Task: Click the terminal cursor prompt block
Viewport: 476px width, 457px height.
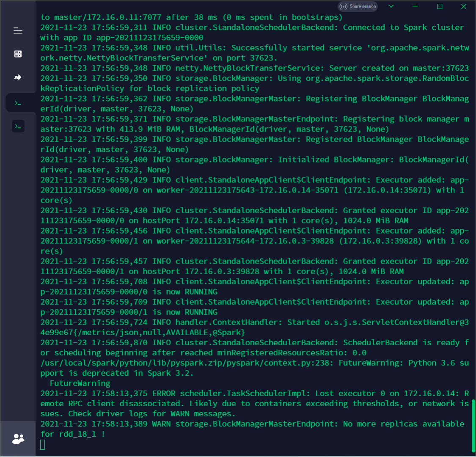Action: (42, 445)
